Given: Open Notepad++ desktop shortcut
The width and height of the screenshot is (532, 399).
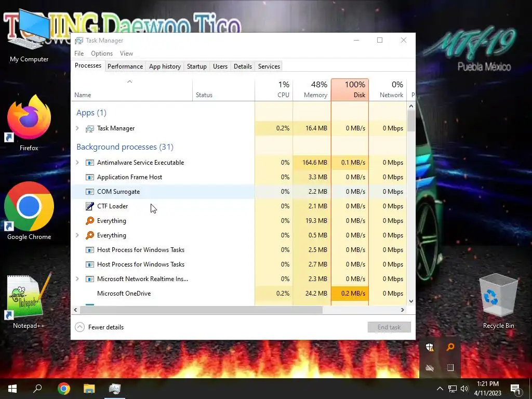Looking at the screenshot, I should [x=29, y=301].
